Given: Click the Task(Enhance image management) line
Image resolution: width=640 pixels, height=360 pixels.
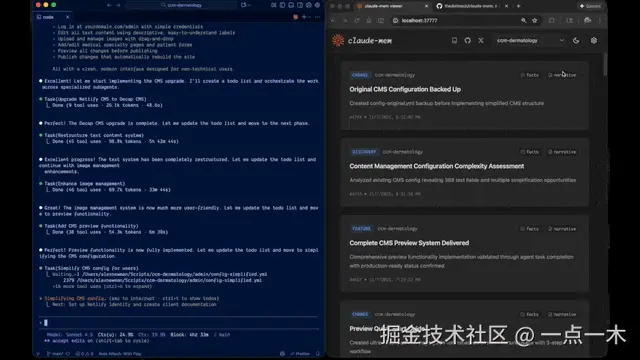Looking at the screenshot, I should [84, 184].
